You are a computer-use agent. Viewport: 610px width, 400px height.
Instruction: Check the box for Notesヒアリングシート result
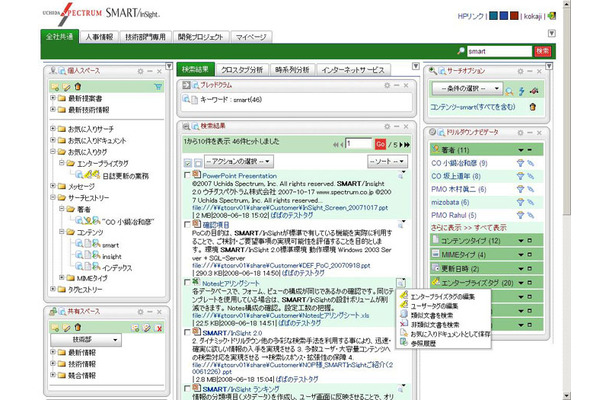[x=187, y=282]
